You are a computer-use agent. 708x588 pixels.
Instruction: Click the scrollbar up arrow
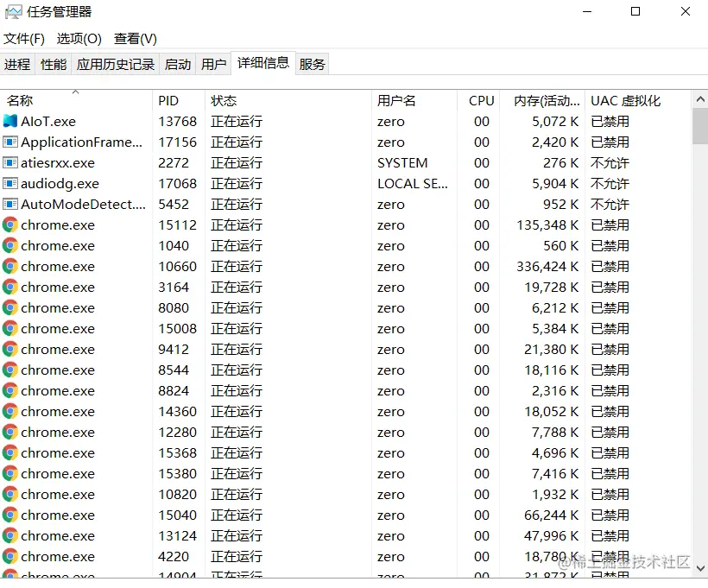(700, 99)
